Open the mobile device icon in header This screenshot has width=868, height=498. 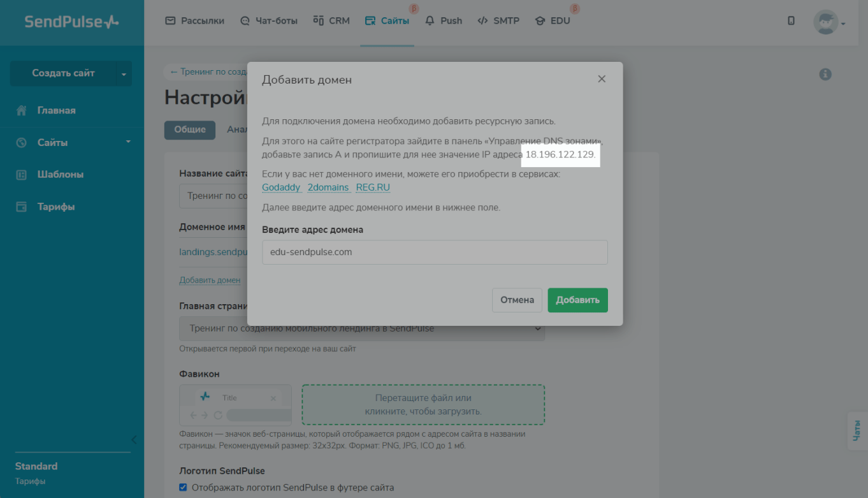click(x=791, y=20)
